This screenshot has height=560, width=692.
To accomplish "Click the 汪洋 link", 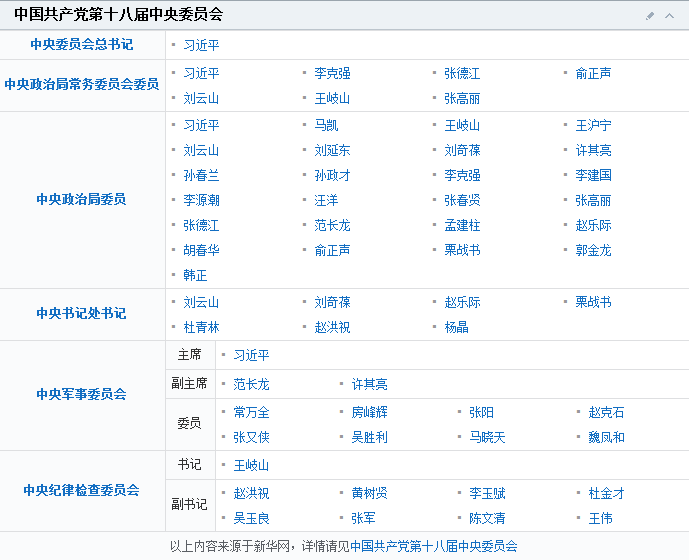I will [x=326, y=201].
